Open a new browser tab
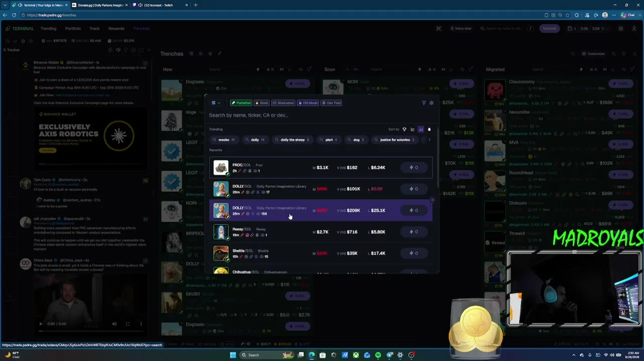The height and width of the screenshot is (361, 644). point(196,5)
